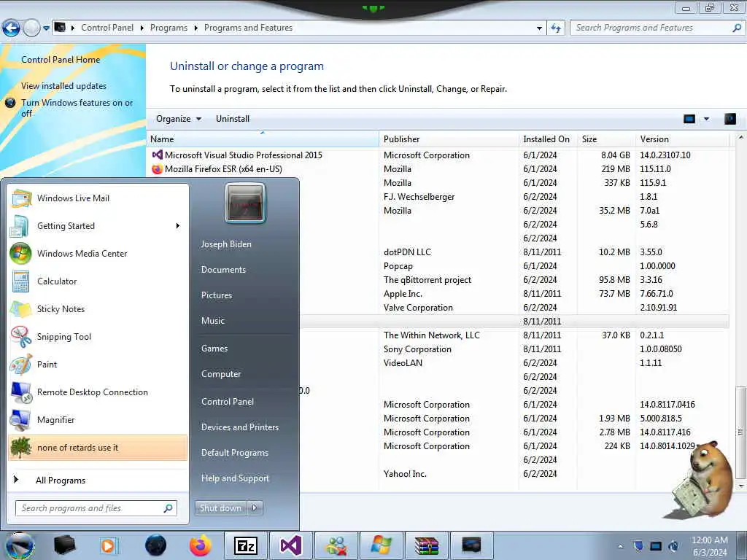Go to Control Panel Home link

click(61, 60)
